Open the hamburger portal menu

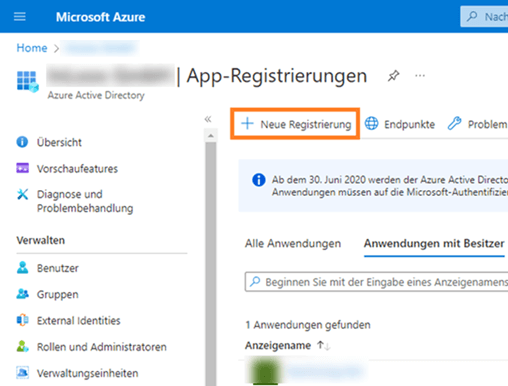coord(20,16)
